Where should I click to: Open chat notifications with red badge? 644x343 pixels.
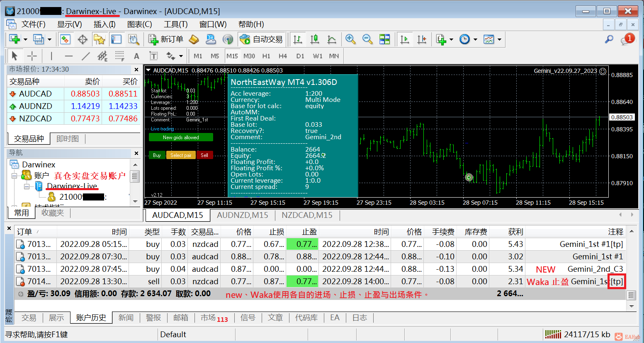[627, 39]
